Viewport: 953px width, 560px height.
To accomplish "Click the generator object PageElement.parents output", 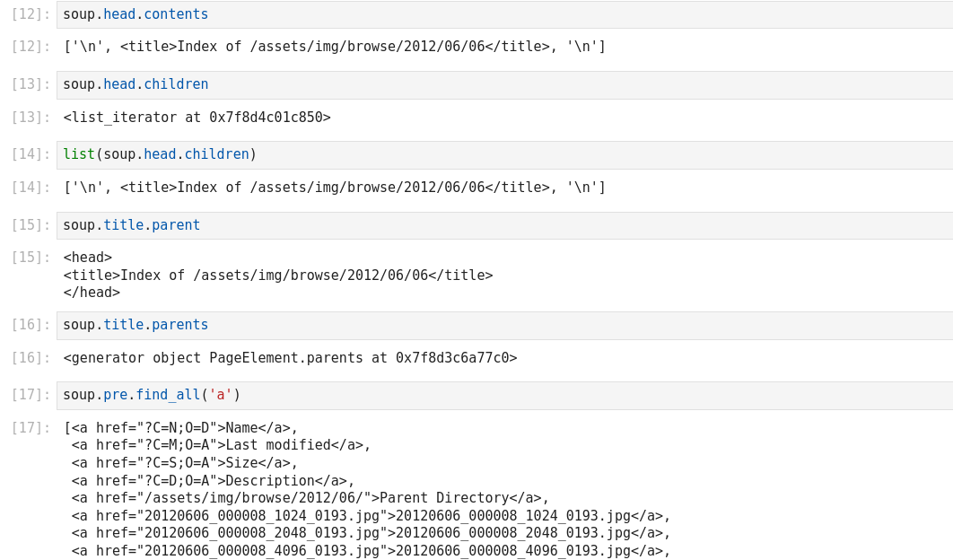I will coord(290,358).
